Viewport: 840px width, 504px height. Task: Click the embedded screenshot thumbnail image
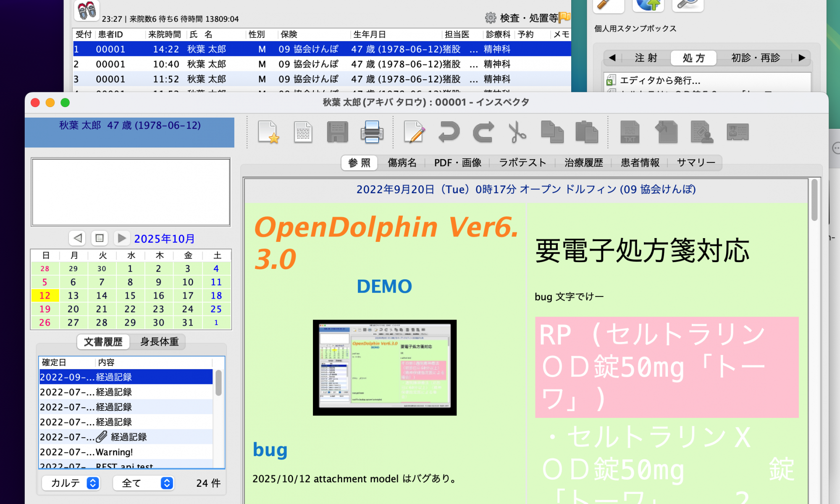[384, 367]
